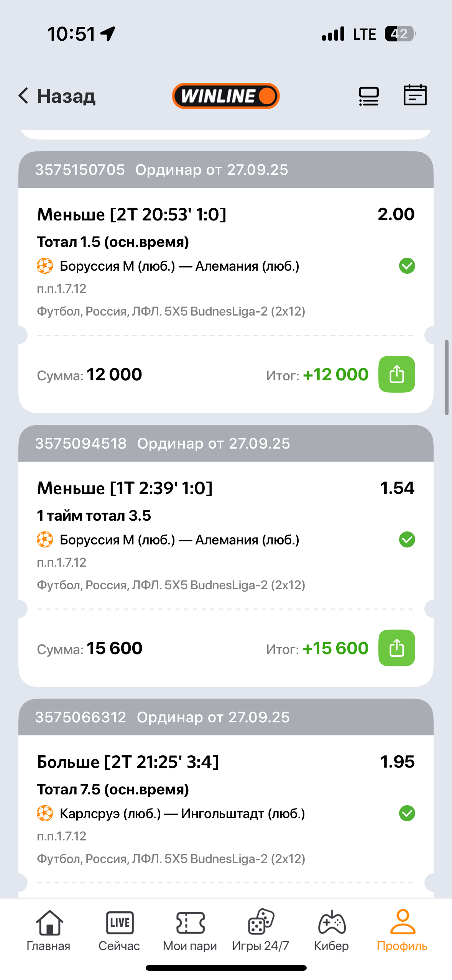The height and width of the screenshot is (980, 452).
Task: Expand bet 3575094518 header
Action: point(225,444)
